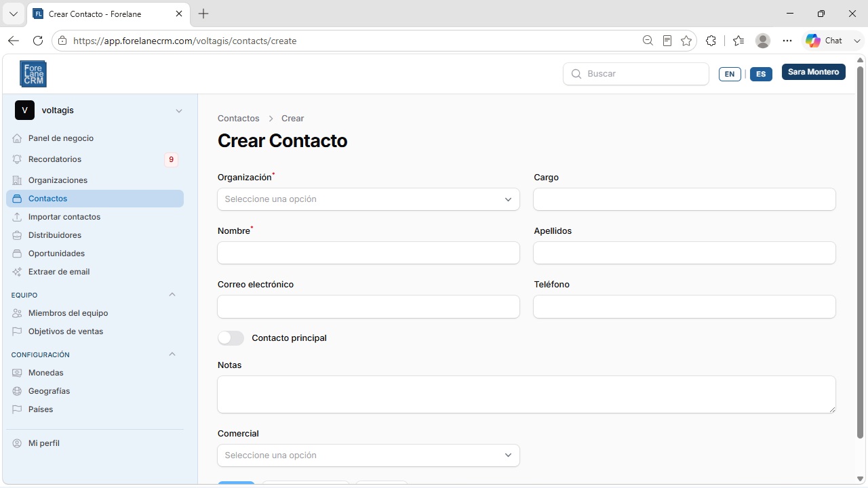Click the Oportunidades sidebar icon
Image resolution: width=868 pixels, height=488 pixels.
pos(17,253)
